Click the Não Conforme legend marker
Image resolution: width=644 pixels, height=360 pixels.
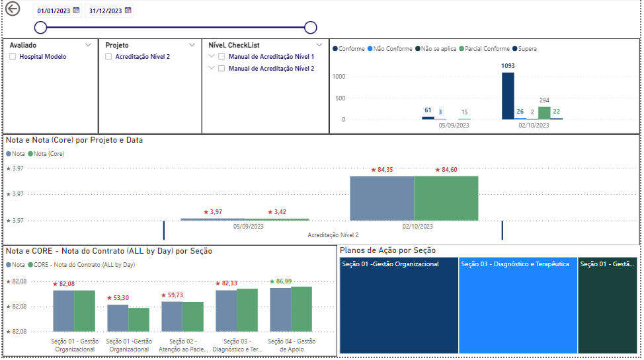pyautogui.click(x=371, y=49)
